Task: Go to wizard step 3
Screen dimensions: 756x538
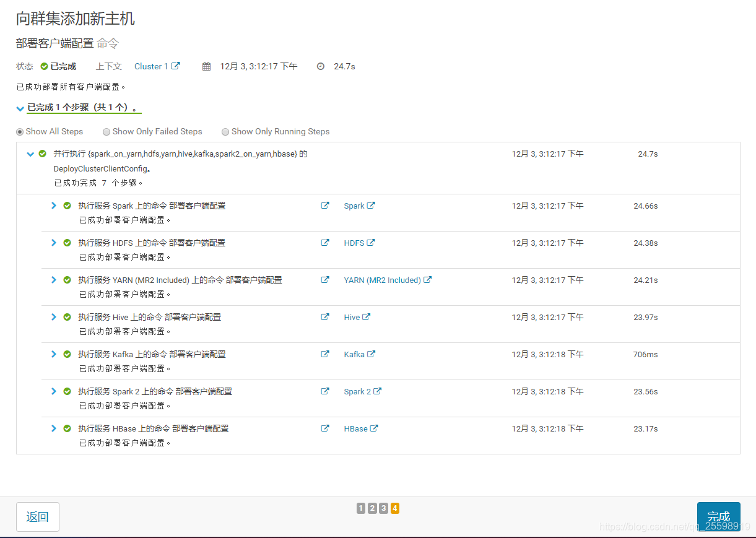Action: pos(383,508)
